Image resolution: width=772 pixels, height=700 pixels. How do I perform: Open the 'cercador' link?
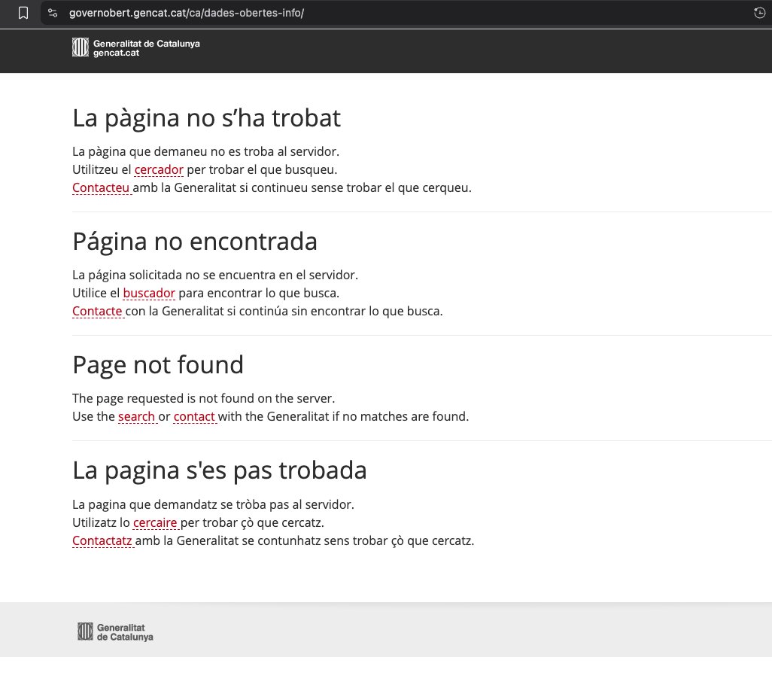click(x=159, y=169)
